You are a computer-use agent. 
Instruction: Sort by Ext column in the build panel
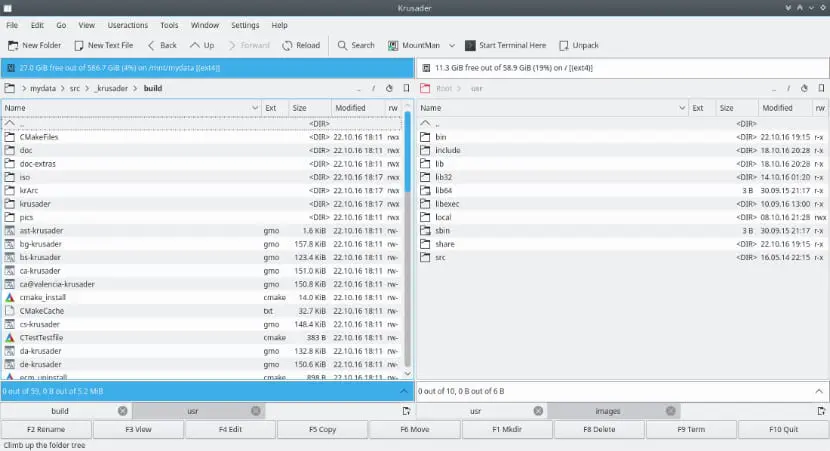(x=275, y=108)
